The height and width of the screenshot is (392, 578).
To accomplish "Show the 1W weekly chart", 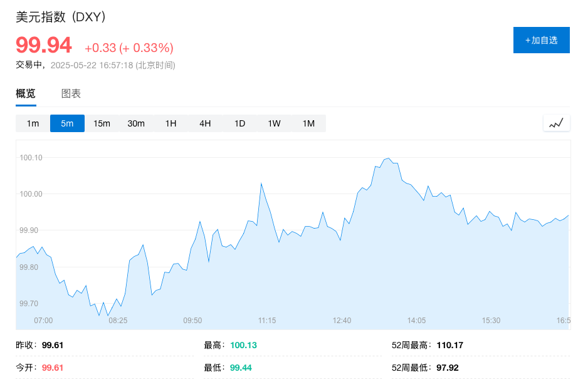I will (x=274, y=123).
